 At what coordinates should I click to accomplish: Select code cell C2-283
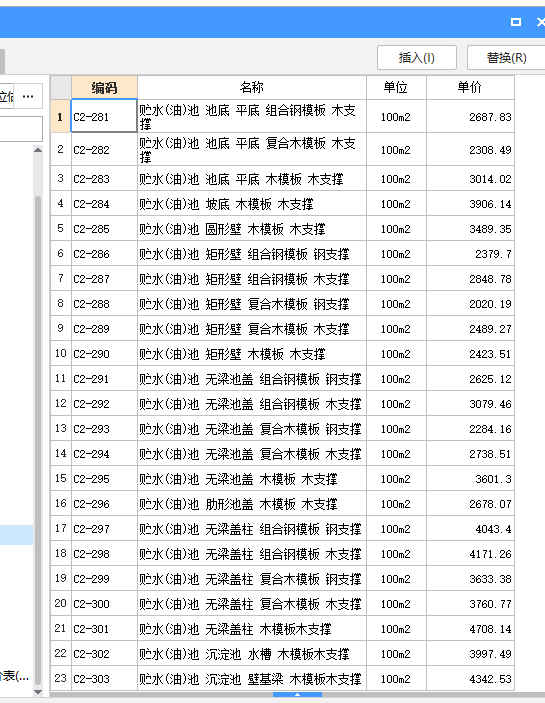[104, 178]
